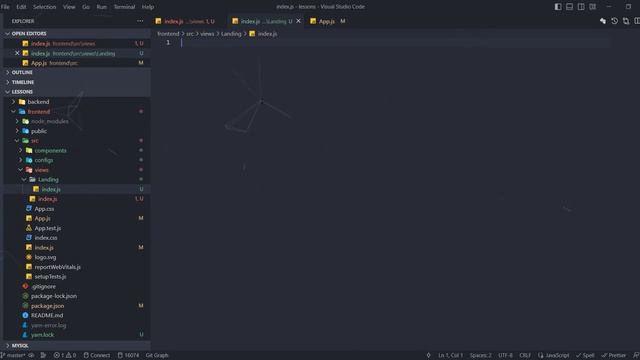
Task: Open README.md file
Action: click(x=77, y=315)
